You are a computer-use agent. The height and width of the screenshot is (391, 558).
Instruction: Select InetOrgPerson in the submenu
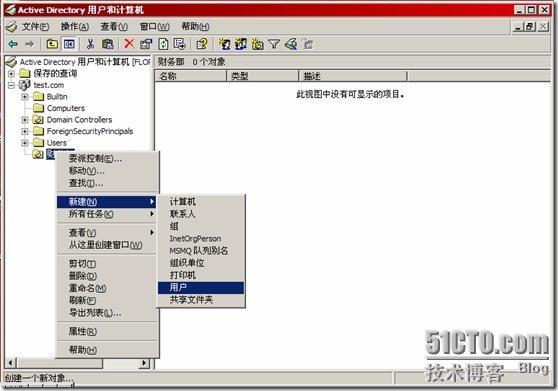pyautogui.click(x=201, y=239)
